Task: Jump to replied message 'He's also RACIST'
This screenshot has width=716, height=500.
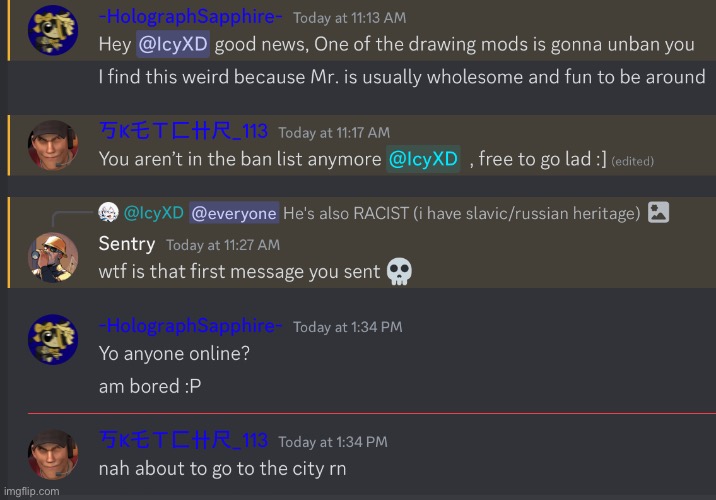Action: click(x=462, y=213)
